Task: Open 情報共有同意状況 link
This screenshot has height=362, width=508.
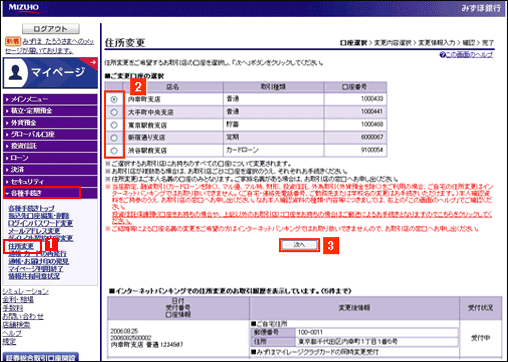Action: click(34, 276)
